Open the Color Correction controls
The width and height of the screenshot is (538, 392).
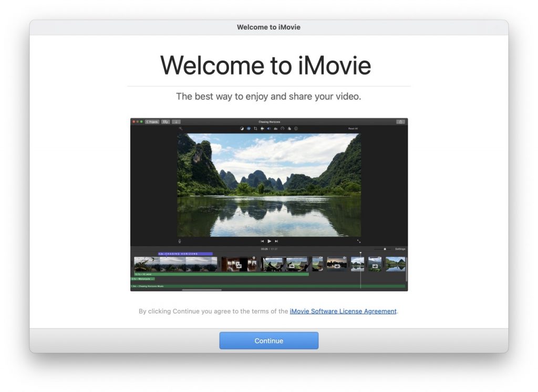pyautogui.click(x=249, y=128)
